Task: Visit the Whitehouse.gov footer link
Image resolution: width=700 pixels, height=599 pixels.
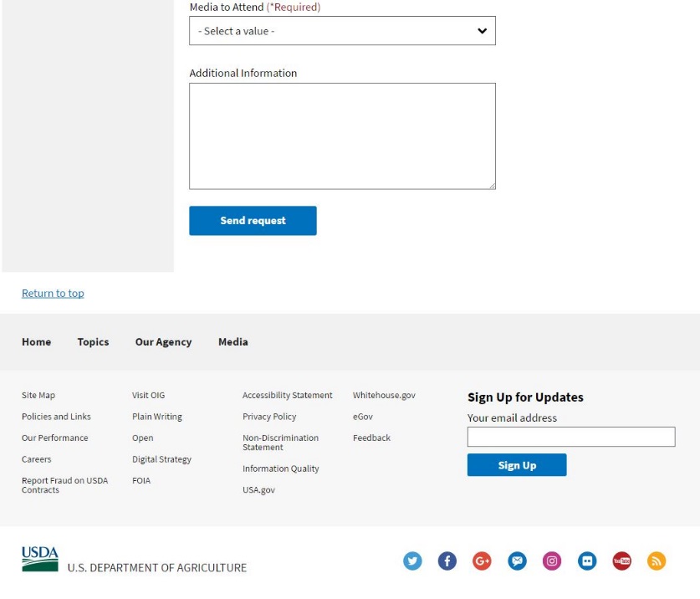Action: 384,396
